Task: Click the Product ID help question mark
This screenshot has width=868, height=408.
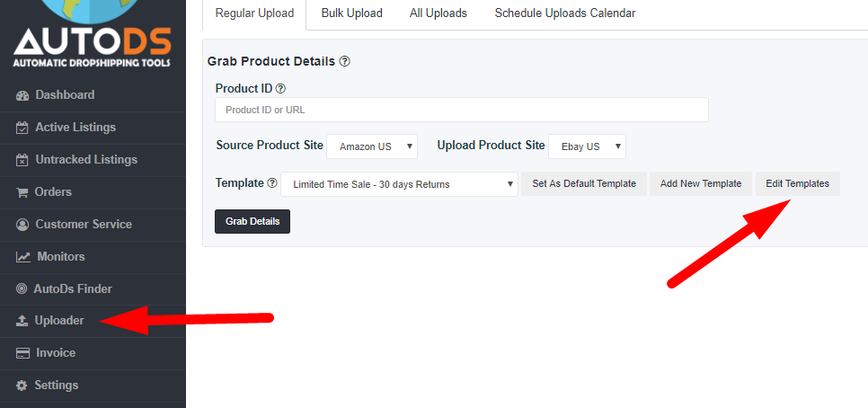Action: 280,89
